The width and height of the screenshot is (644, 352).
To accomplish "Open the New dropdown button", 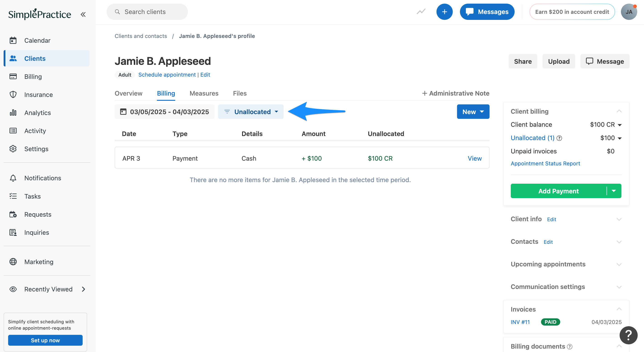I will pyautogui.click(x=473, y=112).
